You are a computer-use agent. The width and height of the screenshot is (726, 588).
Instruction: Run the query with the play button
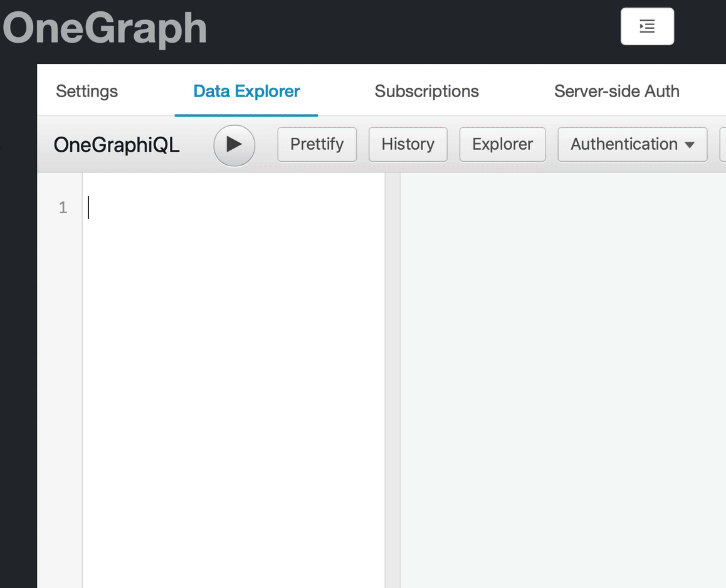(234, 145)
